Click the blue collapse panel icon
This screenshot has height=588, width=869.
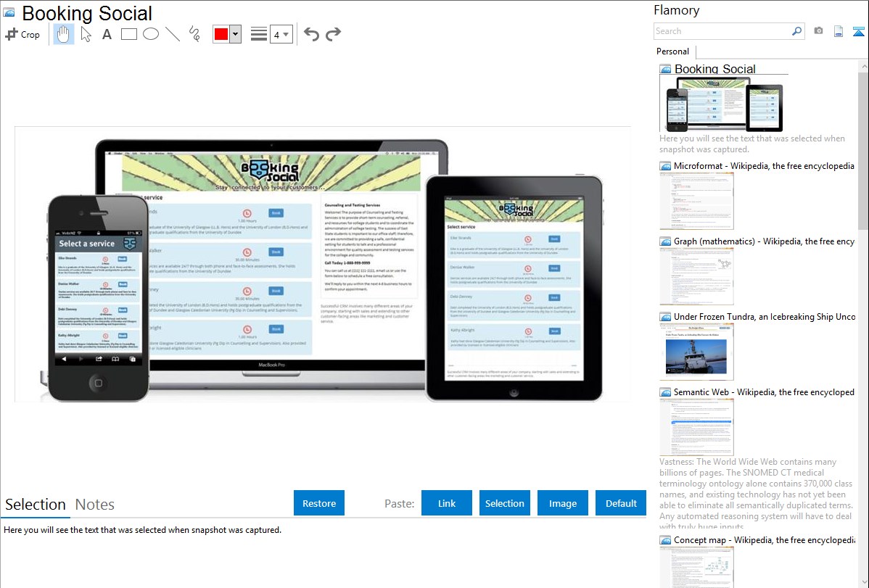click(858, 31)
